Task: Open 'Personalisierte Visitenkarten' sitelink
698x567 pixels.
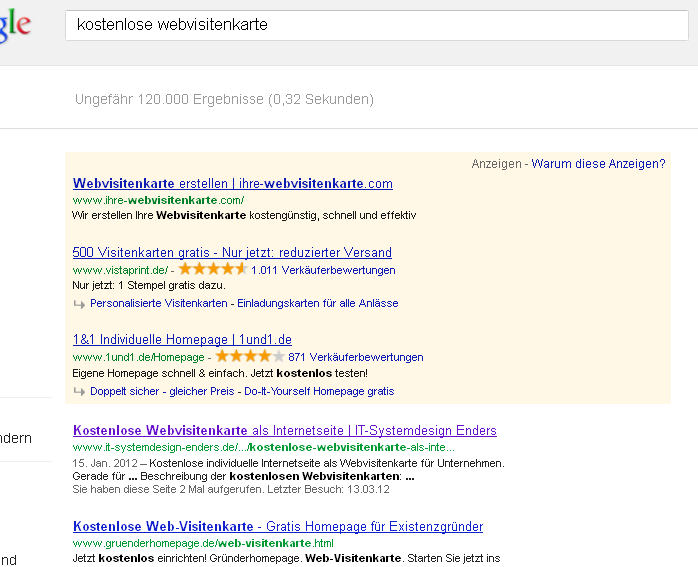Action: [x=158, y=304]
